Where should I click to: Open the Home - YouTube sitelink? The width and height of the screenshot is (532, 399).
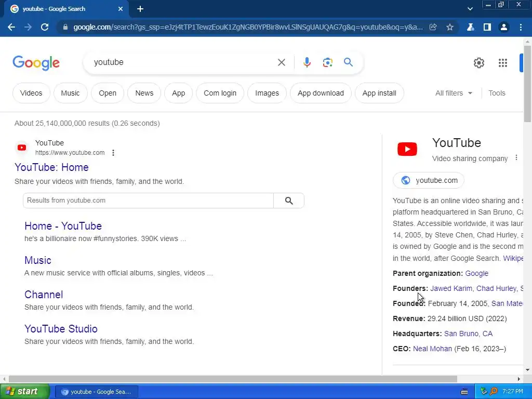coord(63,226)
